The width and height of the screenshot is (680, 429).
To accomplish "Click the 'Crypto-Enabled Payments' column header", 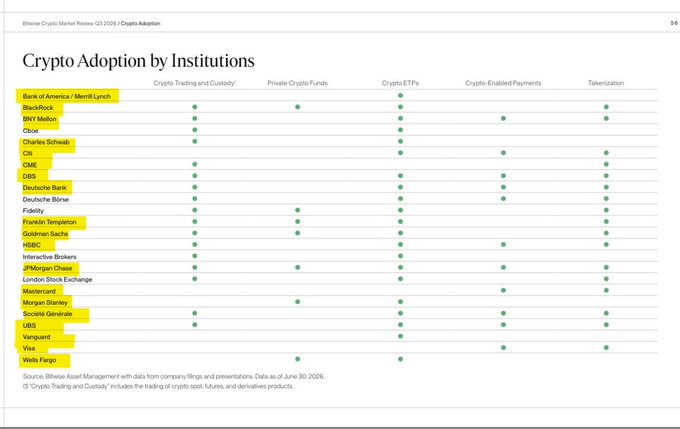I will [x=503, y=83].
